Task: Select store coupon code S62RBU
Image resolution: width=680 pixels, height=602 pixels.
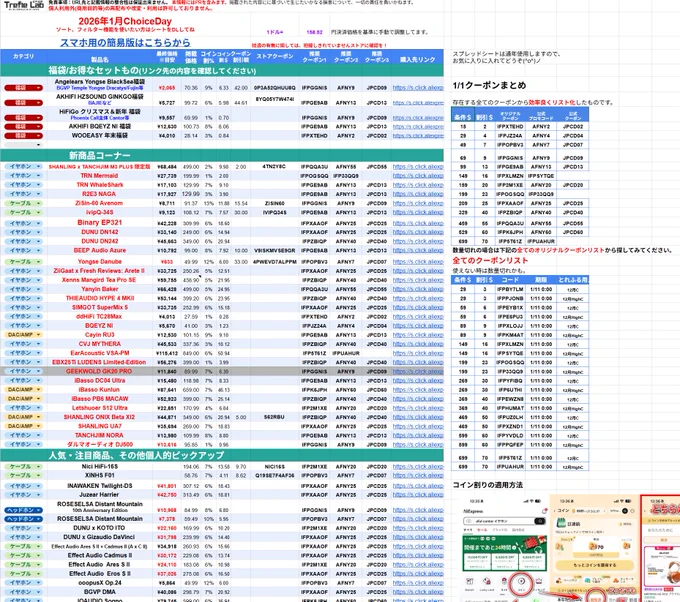Action: 274,417
